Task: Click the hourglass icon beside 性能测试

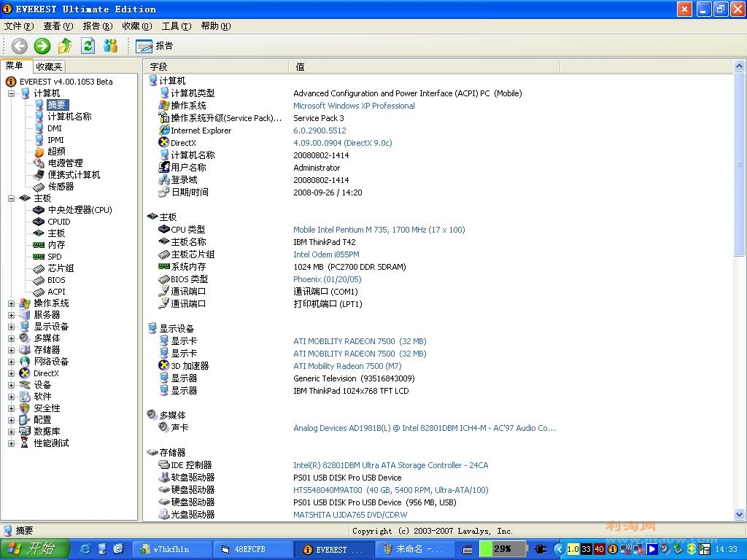Action: pyautogui.click(x=25, y=443)
